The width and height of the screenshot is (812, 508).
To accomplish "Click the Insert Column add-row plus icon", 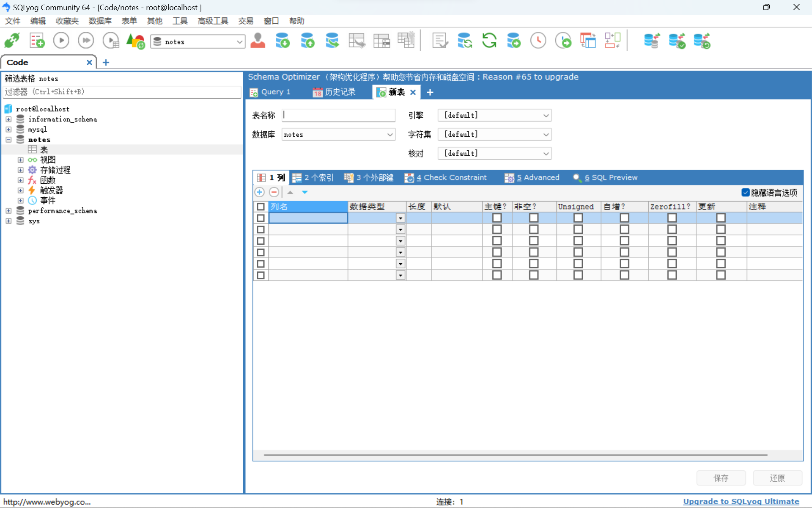I will (x=260, y=192).
